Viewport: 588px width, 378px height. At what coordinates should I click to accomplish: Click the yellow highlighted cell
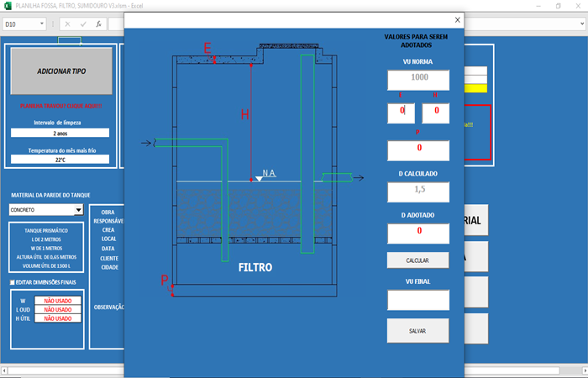[x=475, y=87]
